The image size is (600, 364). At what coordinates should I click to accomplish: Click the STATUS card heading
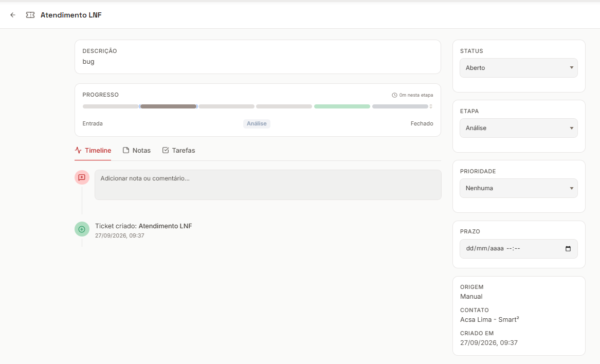click(471, 51)
